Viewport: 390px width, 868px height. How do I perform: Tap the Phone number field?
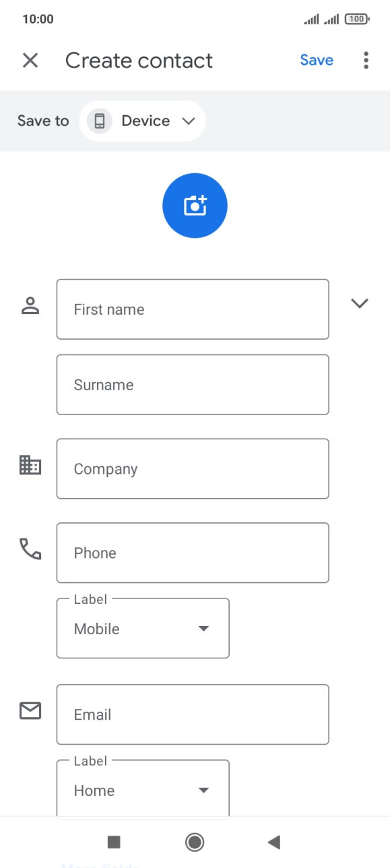[x=193, y=553]
